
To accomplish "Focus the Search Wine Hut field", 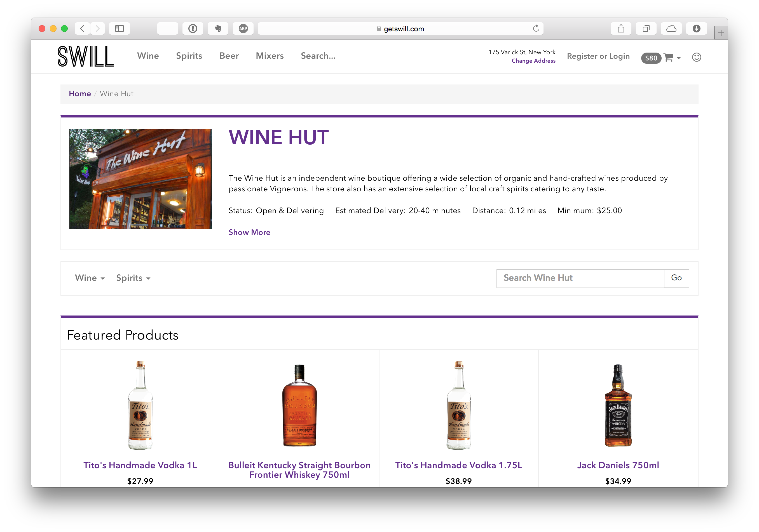I will click(580, 278).
